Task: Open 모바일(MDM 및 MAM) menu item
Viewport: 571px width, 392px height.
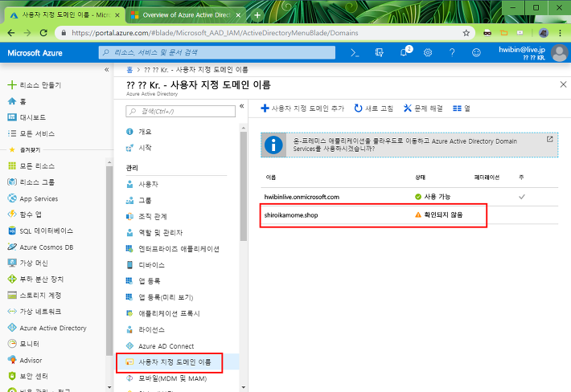Action: (166, 378)
